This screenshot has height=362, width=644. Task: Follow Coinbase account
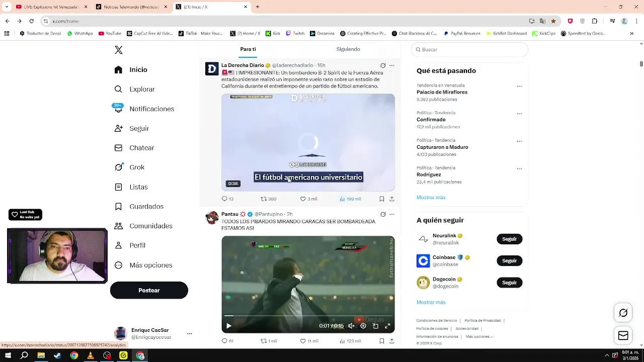click(509, 260)
